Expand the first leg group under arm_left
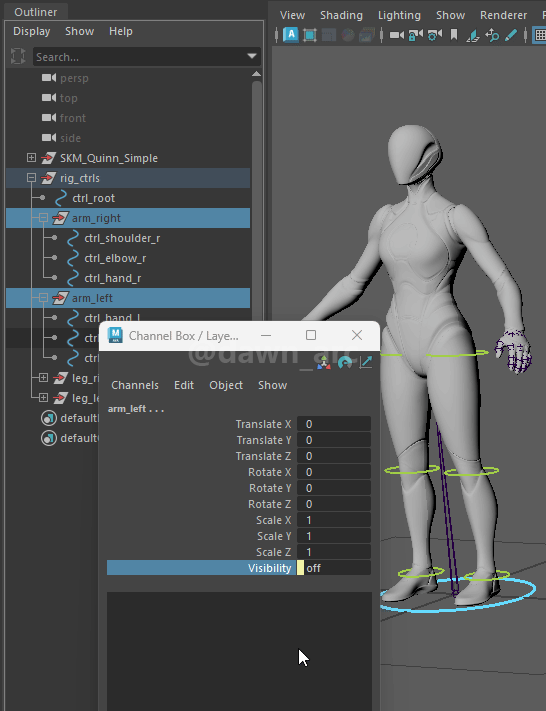 tap(43, 377)
